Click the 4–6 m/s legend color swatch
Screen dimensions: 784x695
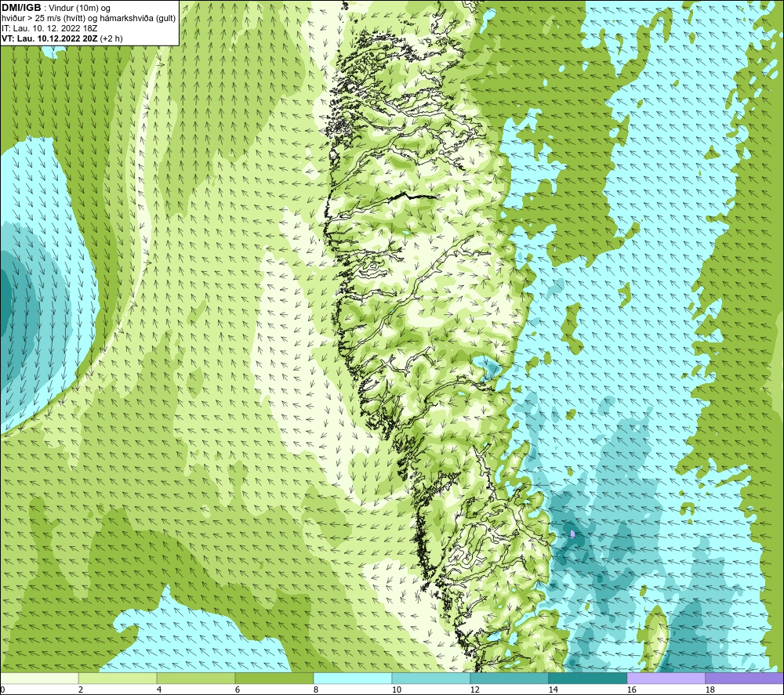click(196, 679)
